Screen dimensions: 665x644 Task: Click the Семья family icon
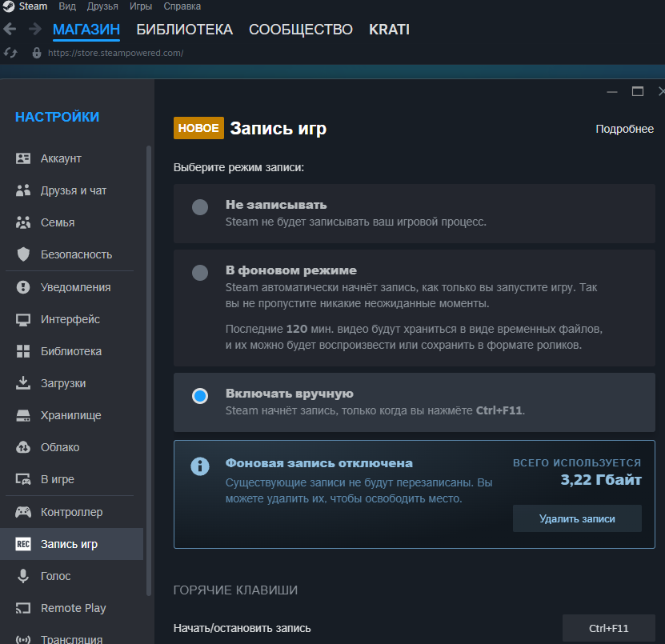[x=23, y=222]
